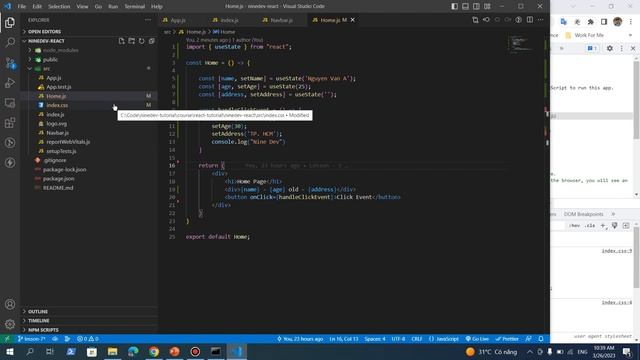
Task: Click the Open Changes icon in the editor toolbar
Action: [x=475, y=20]
